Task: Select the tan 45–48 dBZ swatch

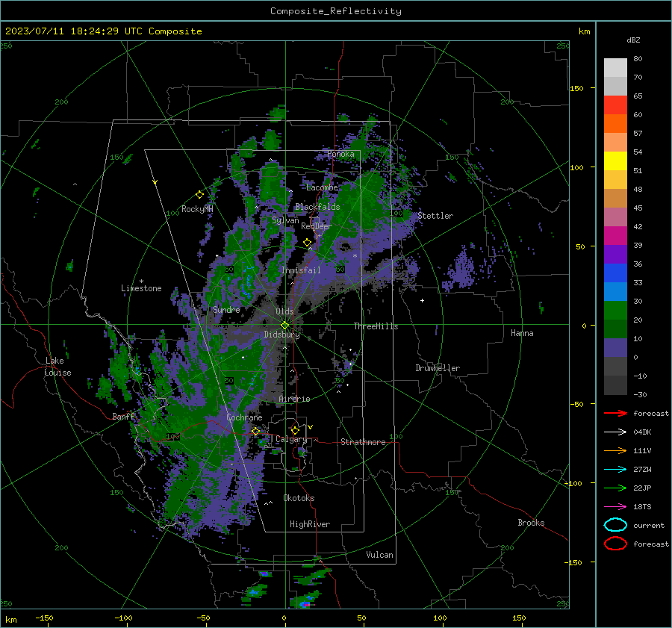Action: [615, 199]
